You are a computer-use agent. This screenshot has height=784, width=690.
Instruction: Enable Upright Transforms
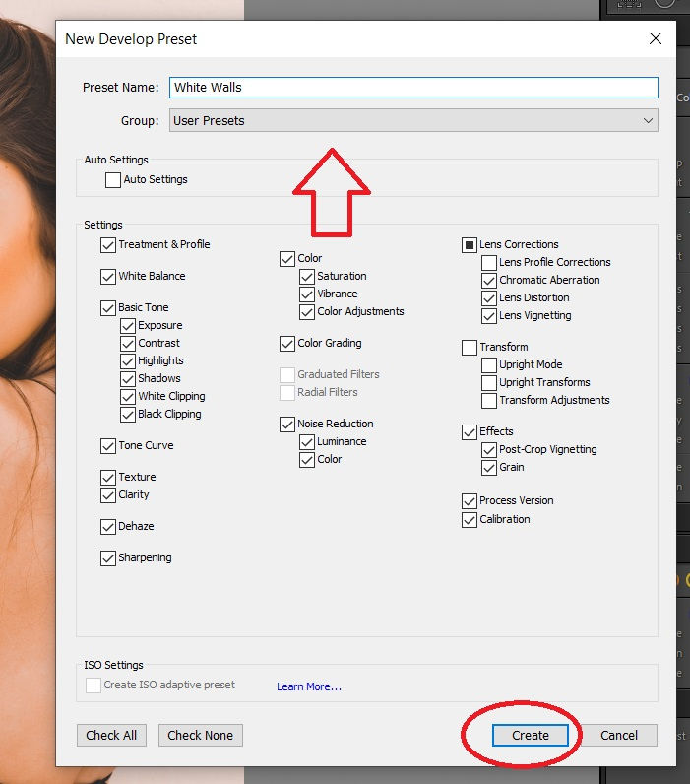489,383
